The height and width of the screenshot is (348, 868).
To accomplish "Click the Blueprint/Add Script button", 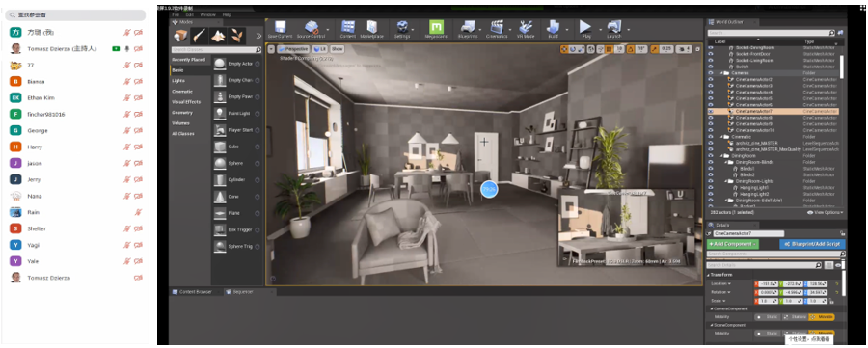I will point(812,244).
